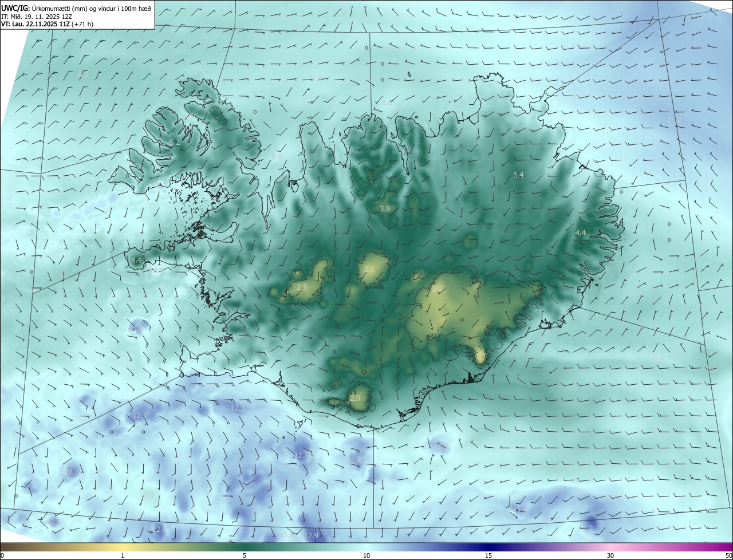Click the 5 tick on the color scale
Viewport: 733px width, 560px height.
245,555
